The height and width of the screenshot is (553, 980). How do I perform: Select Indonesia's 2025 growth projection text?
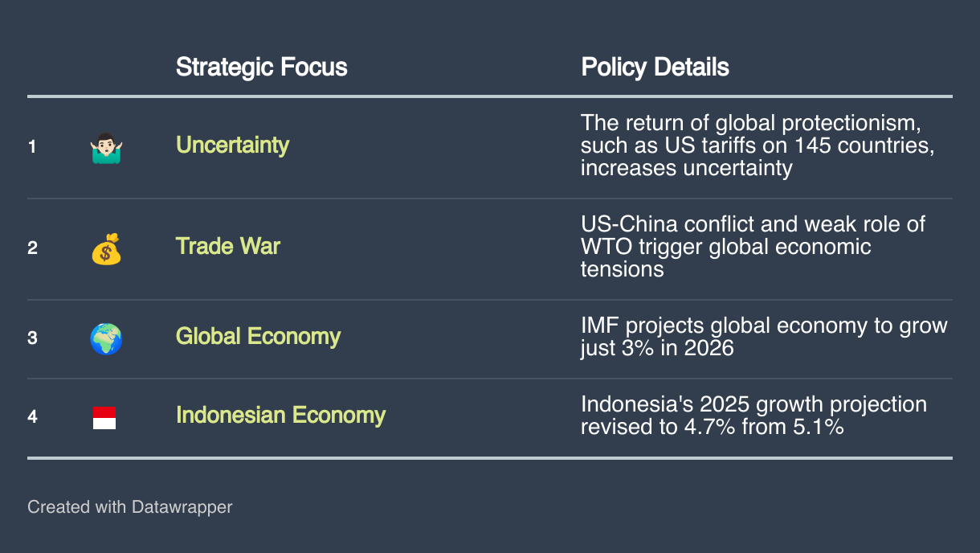click(x=753, y=415)
